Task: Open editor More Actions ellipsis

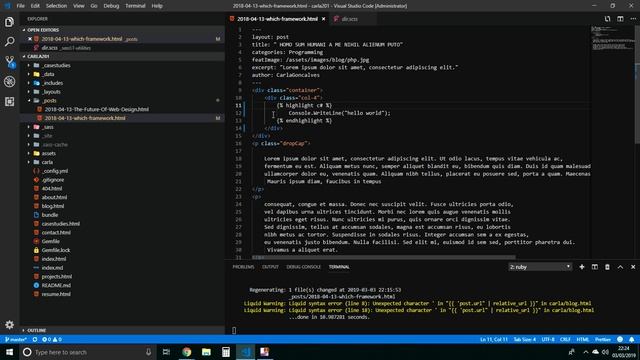Action: (633, 19)
